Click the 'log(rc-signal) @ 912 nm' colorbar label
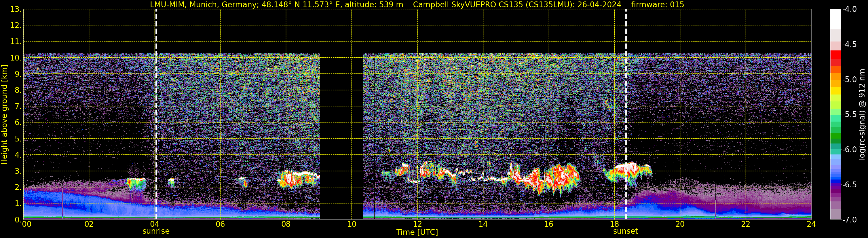The width and height of the screenshot is (868, 238). tap(862, 114)
